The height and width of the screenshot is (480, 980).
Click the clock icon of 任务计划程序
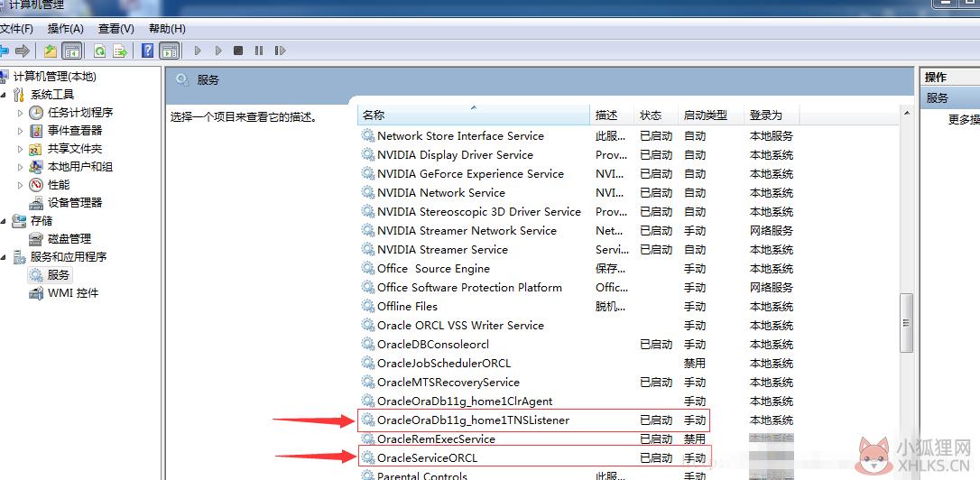(36, 113)
